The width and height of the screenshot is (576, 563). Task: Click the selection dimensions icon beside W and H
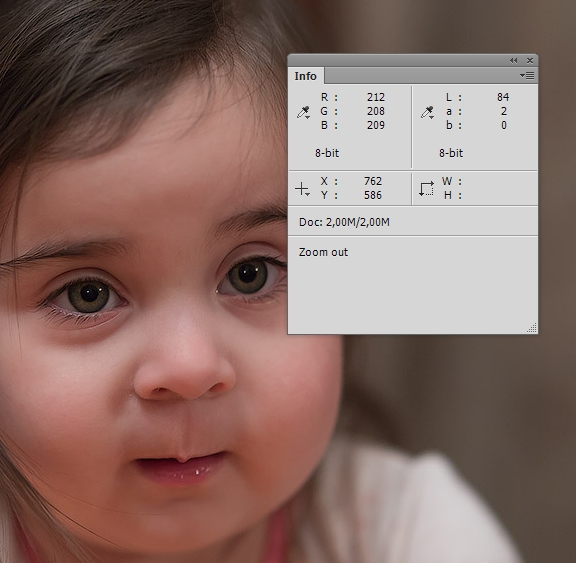426,189
